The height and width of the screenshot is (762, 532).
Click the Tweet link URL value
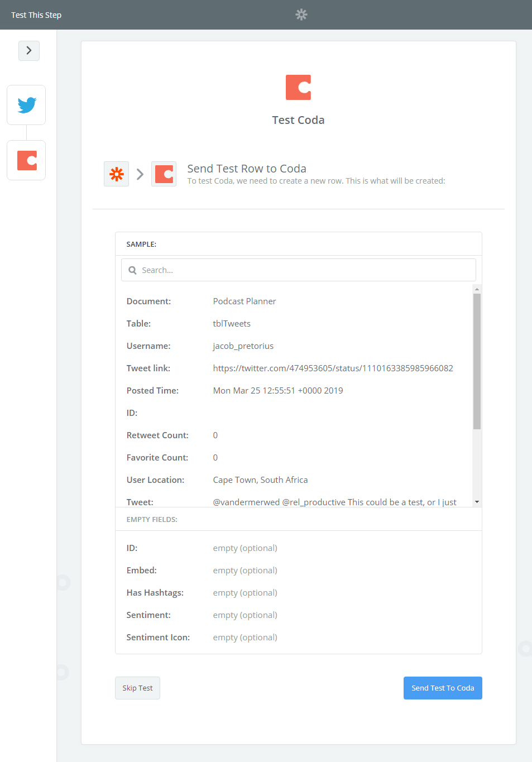pyautogui.click(x=333, y=368)
